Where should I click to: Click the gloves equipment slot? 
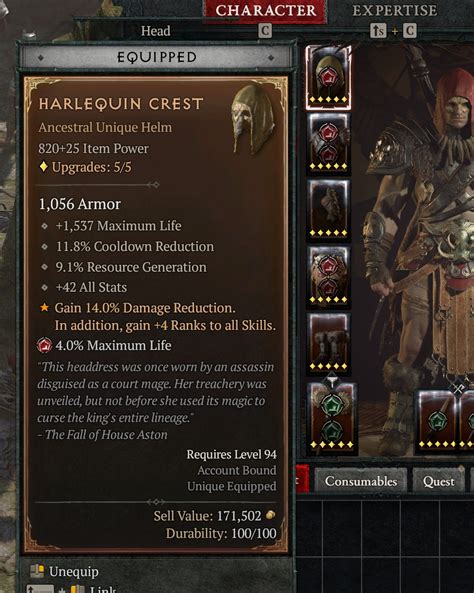tap(328, 210)
